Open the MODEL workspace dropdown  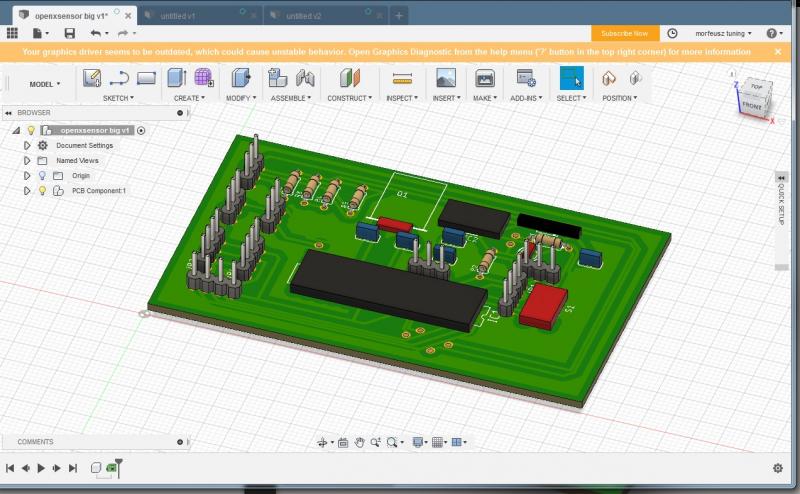click(44, 84)
